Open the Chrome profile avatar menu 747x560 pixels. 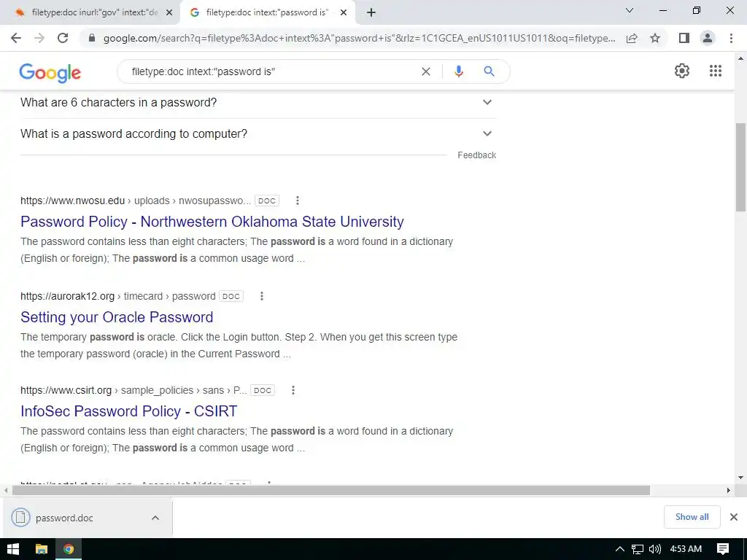click(708, 38)
